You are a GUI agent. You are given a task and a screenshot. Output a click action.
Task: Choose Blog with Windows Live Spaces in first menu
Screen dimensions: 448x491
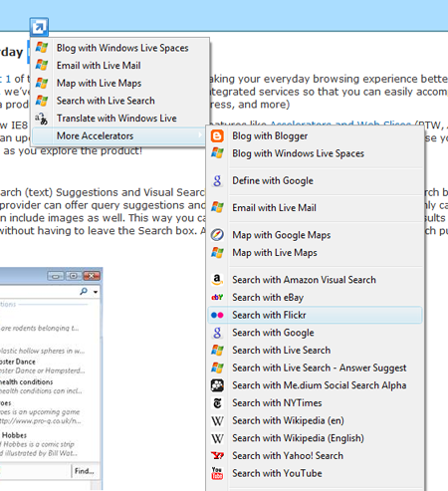click(119, 48)
